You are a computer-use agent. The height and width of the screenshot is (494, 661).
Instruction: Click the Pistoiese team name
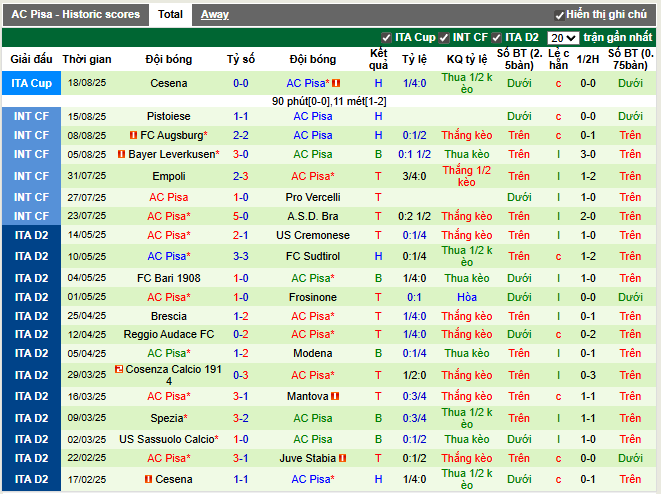(x=169, y=116)
